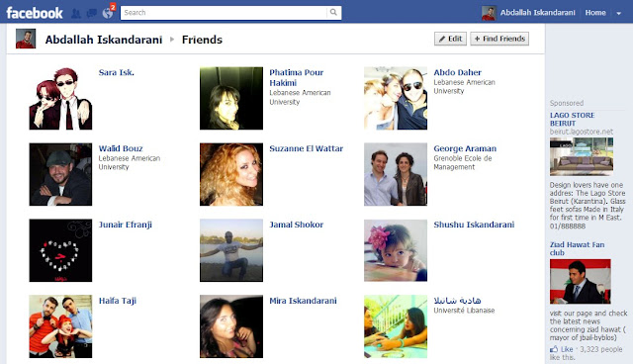Open the Arabic-named friend's profile link
This screenshot has height=364, width=633.
point(457,301)
